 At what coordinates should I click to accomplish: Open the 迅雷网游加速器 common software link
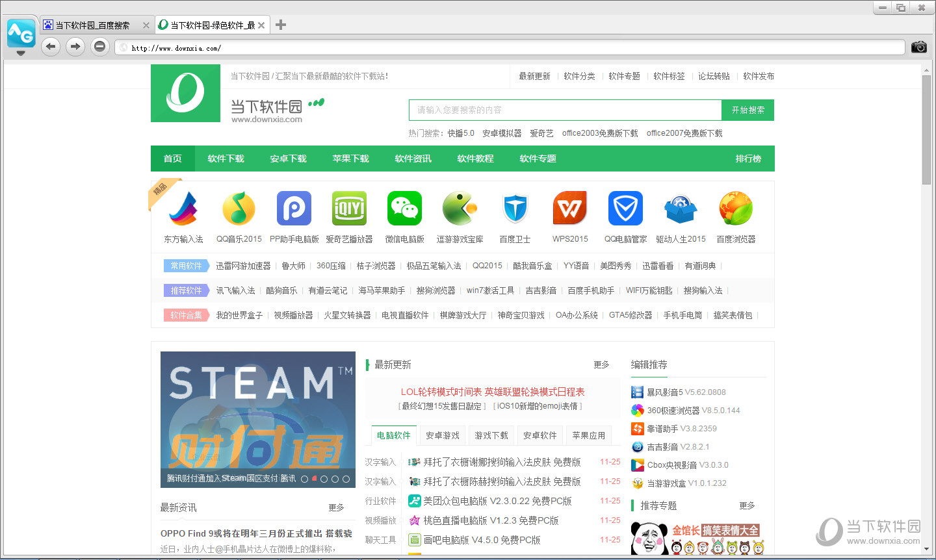coord(243,266)
